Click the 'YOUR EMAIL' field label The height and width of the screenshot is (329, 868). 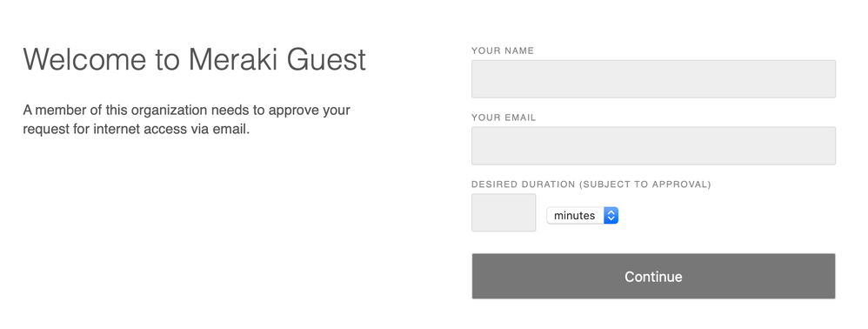coord(504,117)
